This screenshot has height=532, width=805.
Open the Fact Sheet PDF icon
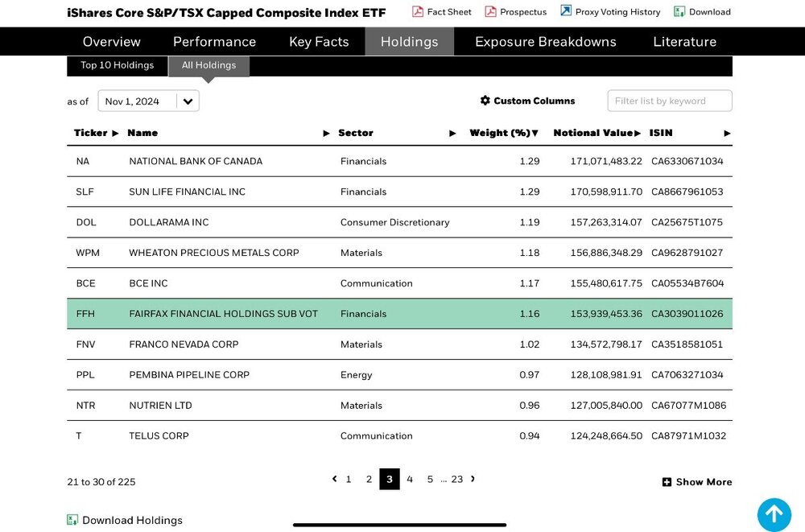[417, 12]
